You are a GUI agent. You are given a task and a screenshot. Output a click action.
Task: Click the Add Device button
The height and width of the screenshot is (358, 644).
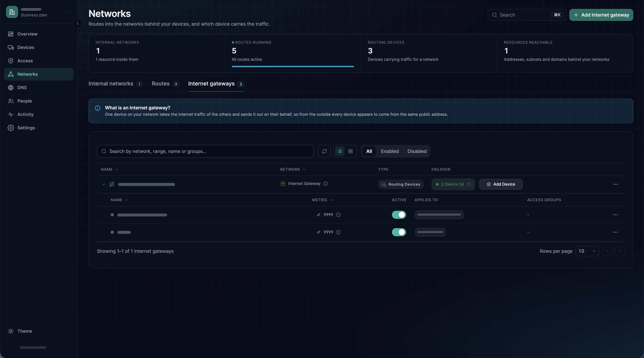click(x=501, y=184)
